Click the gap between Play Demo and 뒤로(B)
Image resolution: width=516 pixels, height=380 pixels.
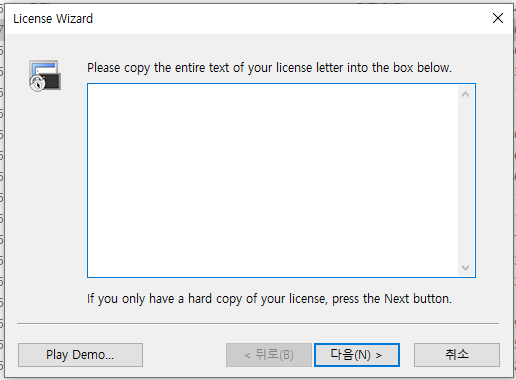pyautogui.click(x=184, y=355)
